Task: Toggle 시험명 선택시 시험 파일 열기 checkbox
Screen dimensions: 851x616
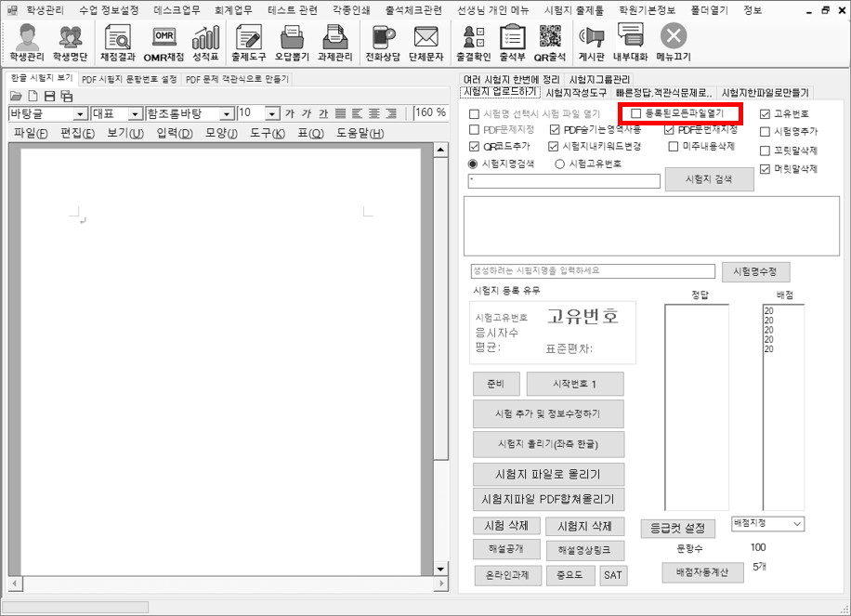Action: click(475, 114)
